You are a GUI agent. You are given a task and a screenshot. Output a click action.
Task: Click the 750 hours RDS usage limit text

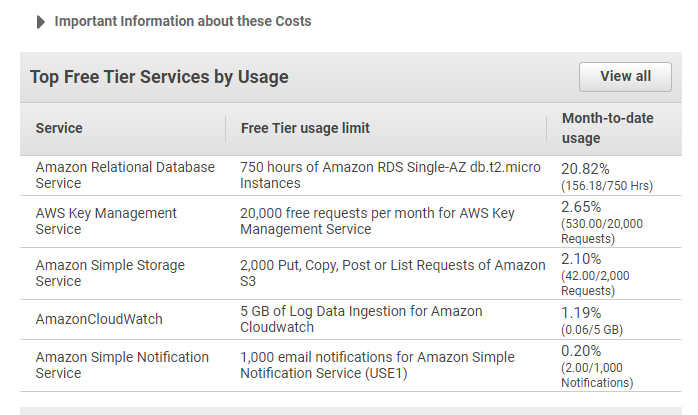coord(388,175)
